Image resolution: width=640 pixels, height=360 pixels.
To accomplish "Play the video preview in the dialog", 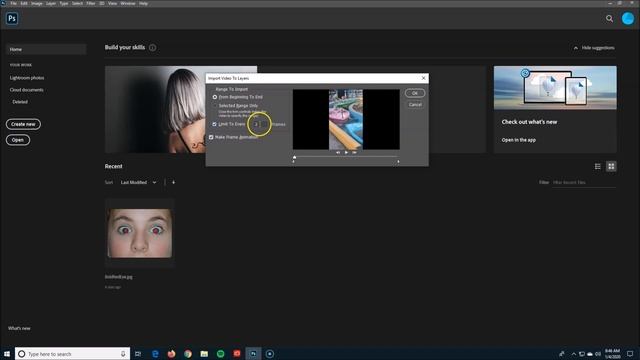I will [346, 152].
